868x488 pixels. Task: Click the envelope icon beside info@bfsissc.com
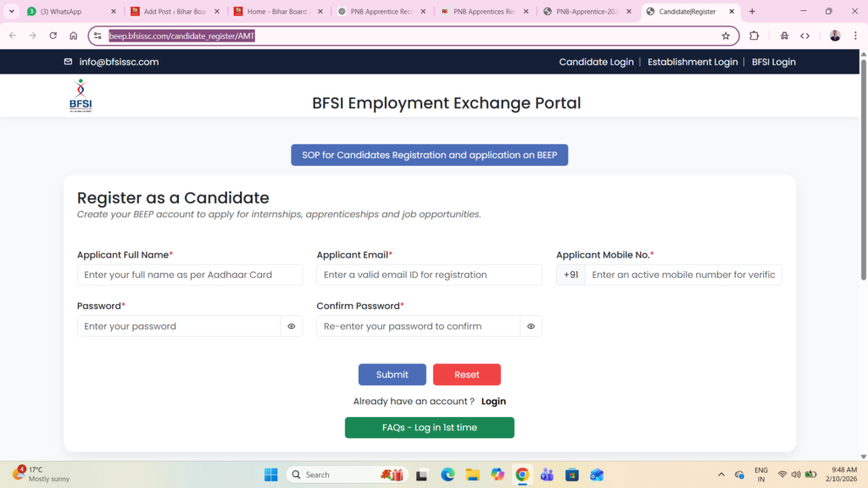[69, 61]
